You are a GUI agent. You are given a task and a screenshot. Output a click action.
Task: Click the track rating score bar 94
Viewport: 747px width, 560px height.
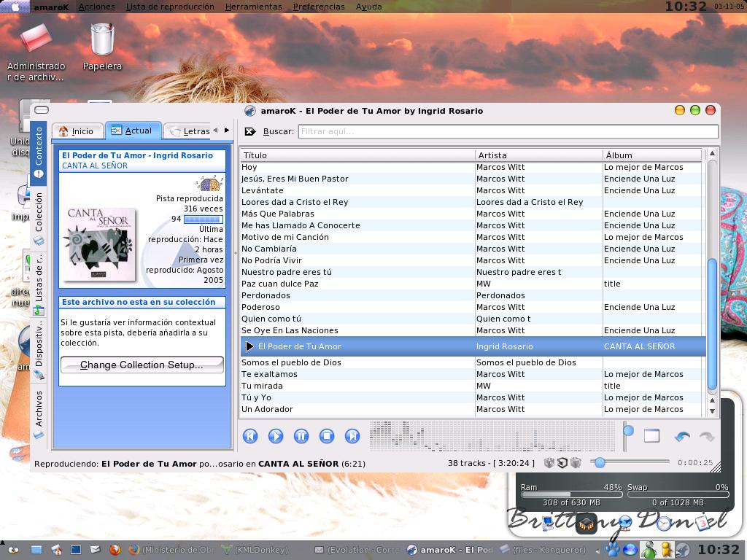(203, 219)
